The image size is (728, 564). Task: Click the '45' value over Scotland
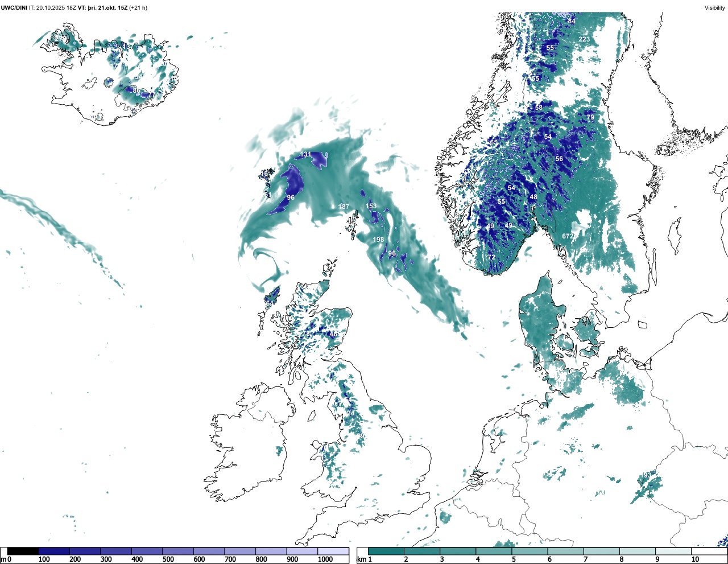tap(334, 334)
